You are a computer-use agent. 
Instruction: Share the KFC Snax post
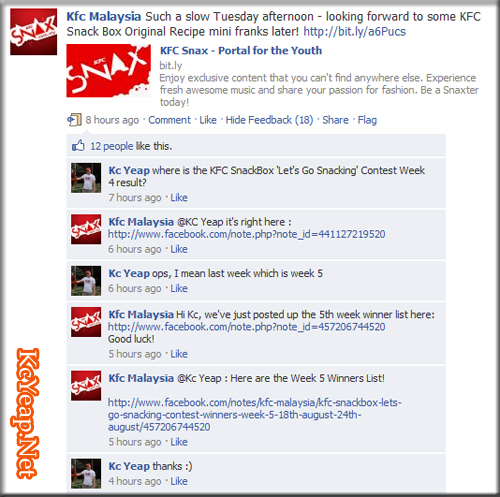335,120
